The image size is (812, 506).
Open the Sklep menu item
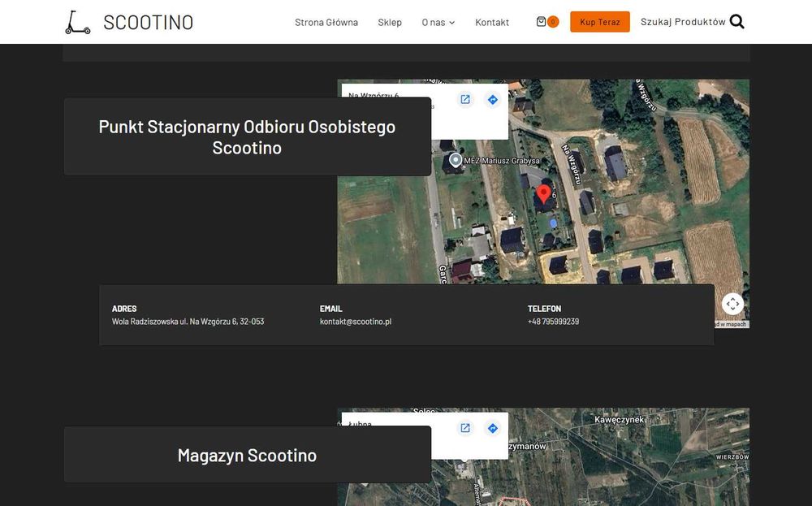(x=390, y=22)
